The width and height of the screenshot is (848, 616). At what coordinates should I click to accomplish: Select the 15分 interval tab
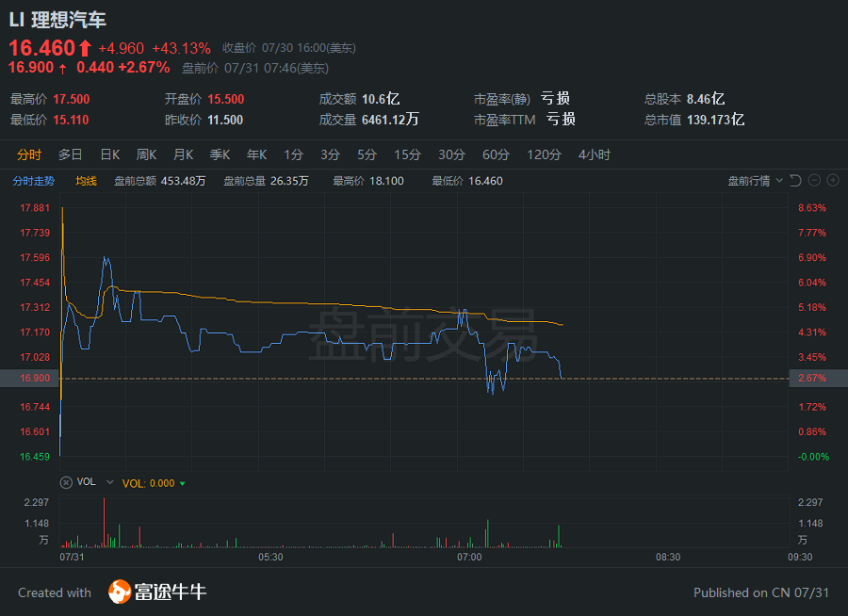click(407, 154)
